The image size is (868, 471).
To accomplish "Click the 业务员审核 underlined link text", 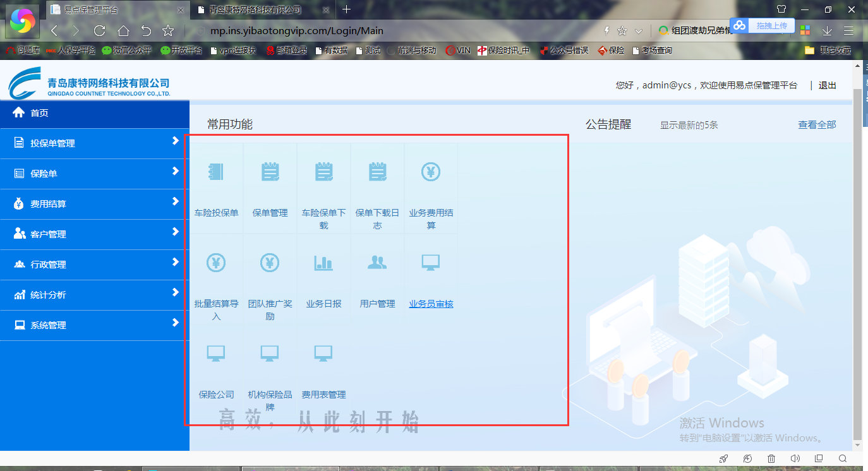I will point(431,304).
